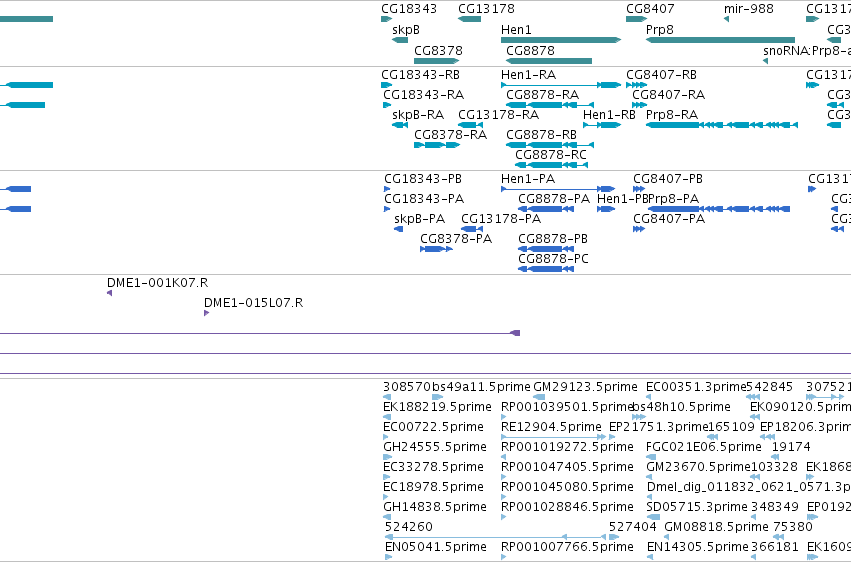The image size is (851, 562).
Task: Click the SD05715.3prime label
Action: [697, 507]
